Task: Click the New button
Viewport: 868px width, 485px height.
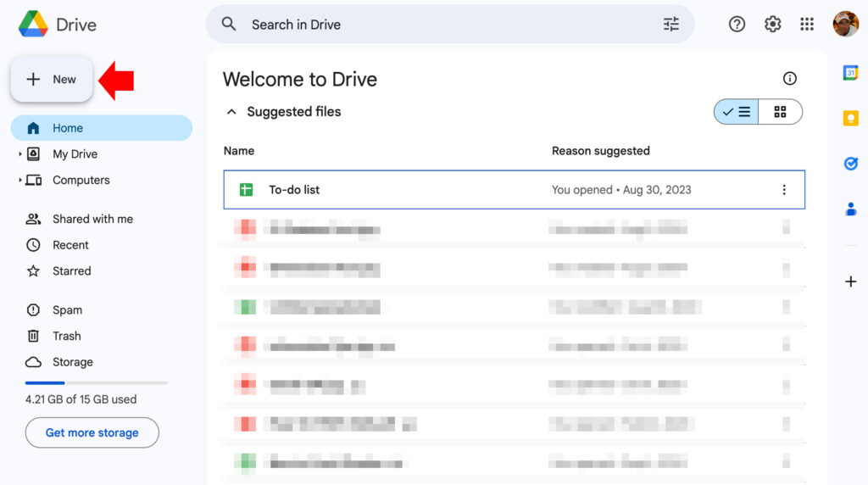Action: (52, 79)
